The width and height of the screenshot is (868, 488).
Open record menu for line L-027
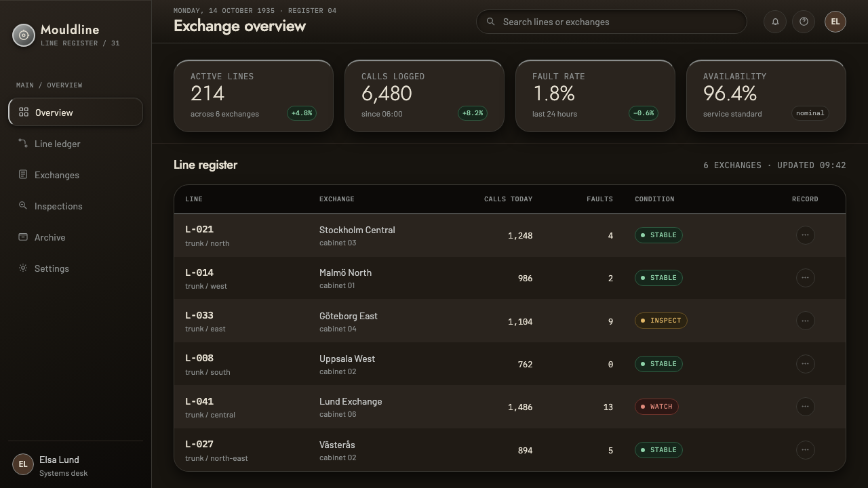pos(805,449)
